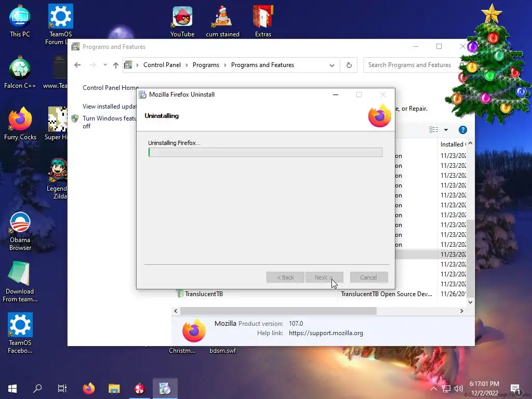Viewport: 532px width, 399px height.
Task: Expand the address bar history dropdown
Action: tap(332, 65)
